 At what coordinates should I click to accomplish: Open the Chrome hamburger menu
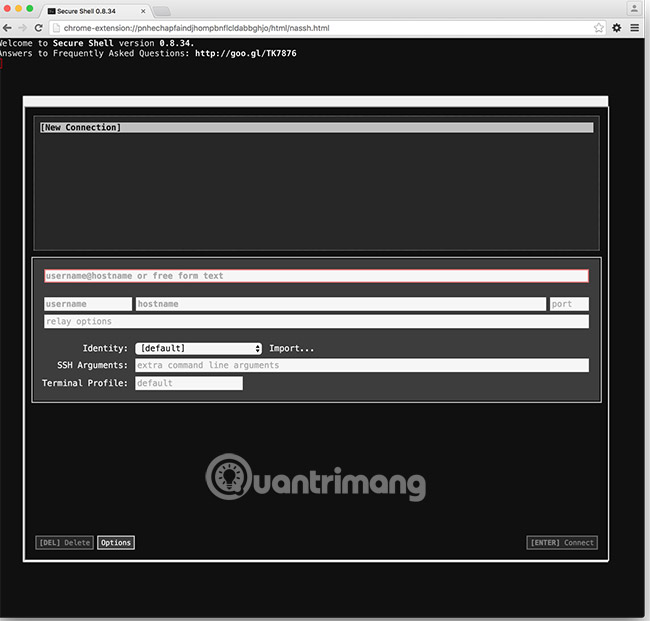click(x=635, y=28)
